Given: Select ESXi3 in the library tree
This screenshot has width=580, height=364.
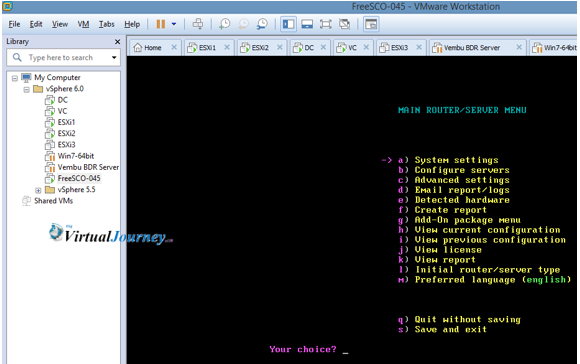Looking at the screenshot, I should click(66, 145).
